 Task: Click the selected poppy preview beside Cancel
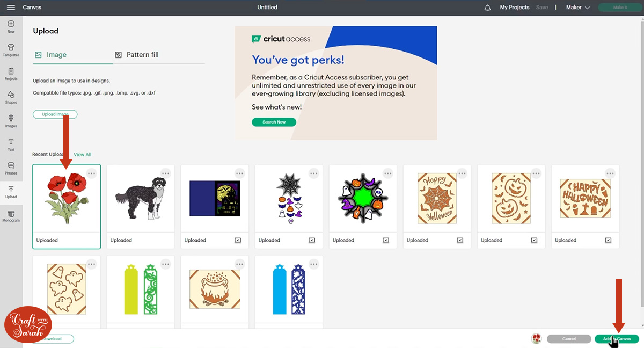tap(536, 339)
